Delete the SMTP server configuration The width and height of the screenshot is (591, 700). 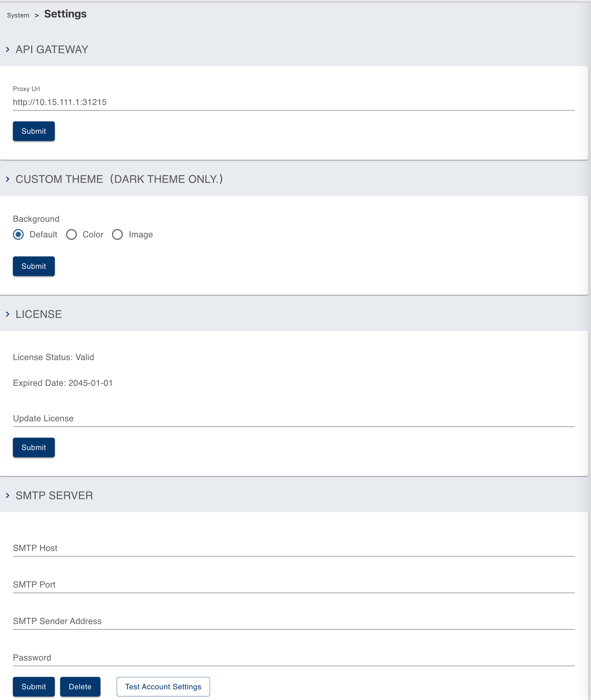80,687
